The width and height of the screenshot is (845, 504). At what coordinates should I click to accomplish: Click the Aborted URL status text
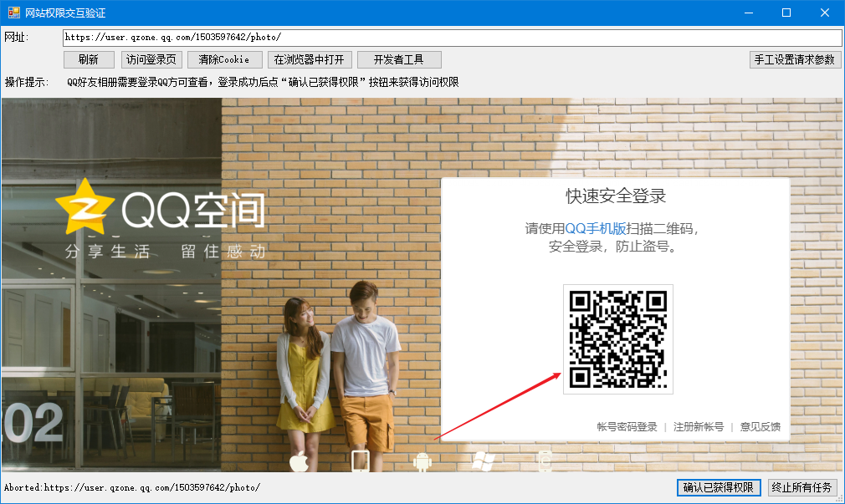pos(132,487)
